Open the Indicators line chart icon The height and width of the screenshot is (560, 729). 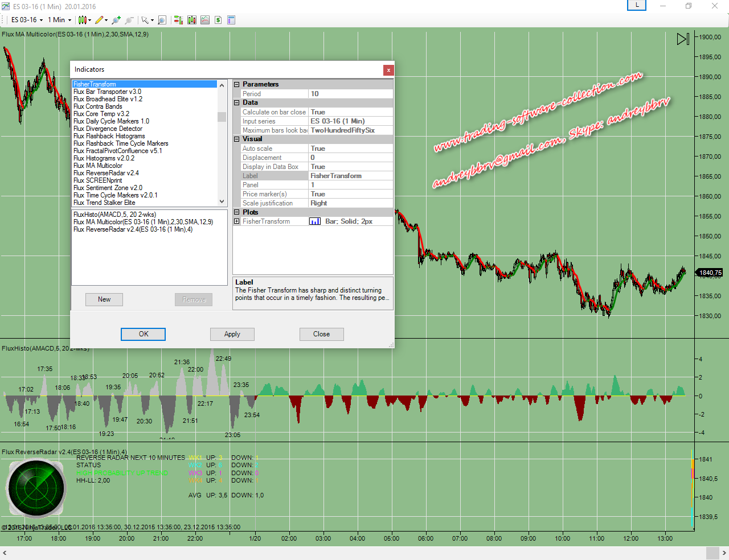pos(205,20)
